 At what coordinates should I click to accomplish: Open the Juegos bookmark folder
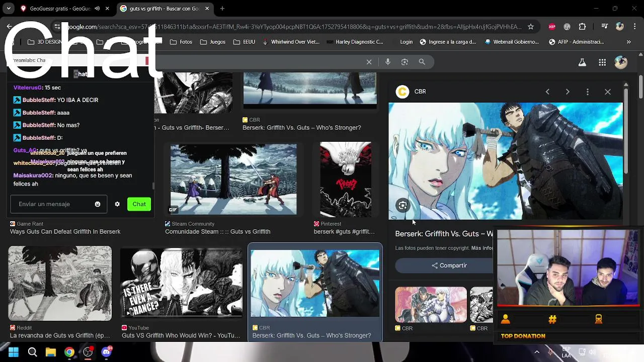point(213,42)
